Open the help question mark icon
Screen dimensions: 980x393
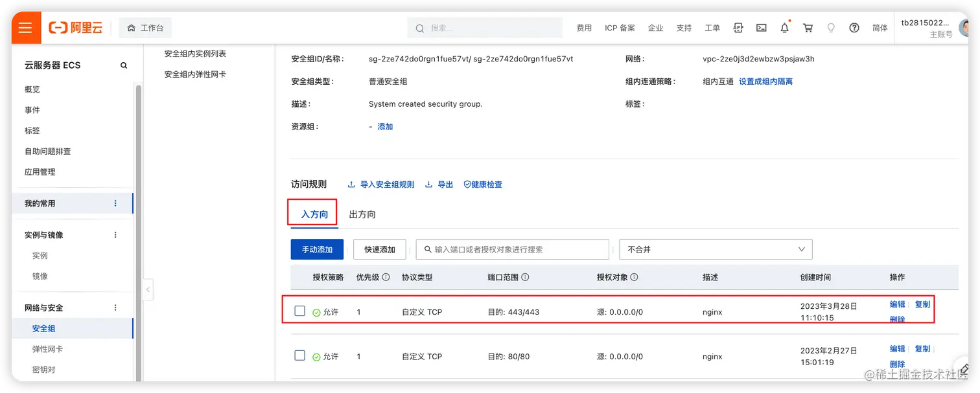pyautogui.click(x=854, y=28)
